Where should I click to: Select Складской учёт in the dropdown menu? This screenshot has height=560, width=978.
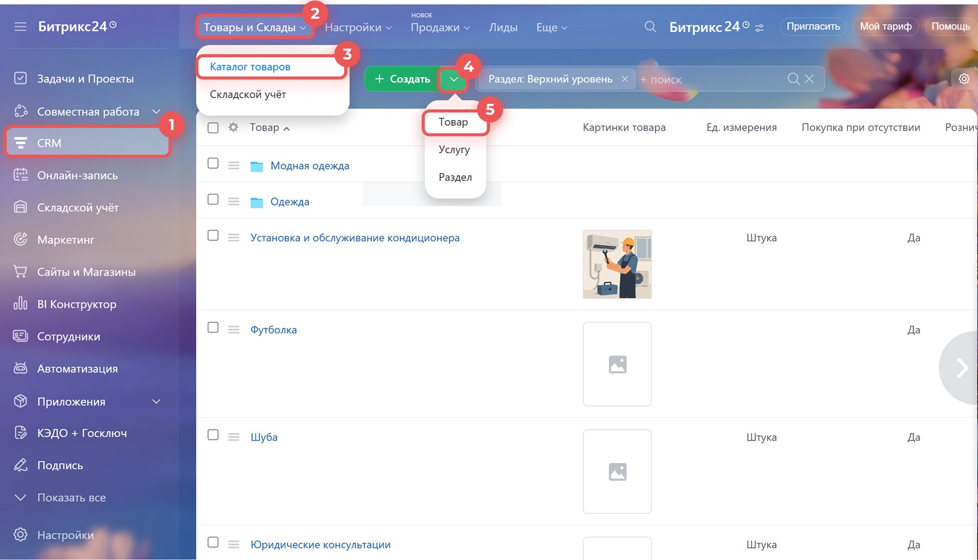point(248,94)
